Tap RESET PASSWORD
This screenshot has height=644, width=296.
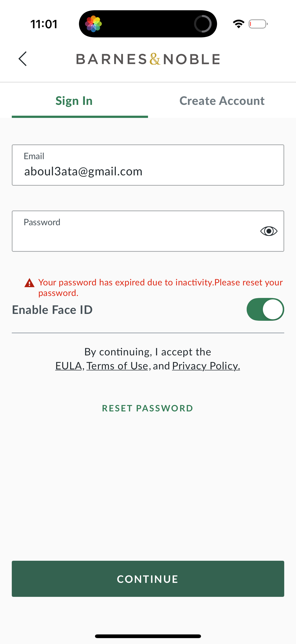[148, 408]
